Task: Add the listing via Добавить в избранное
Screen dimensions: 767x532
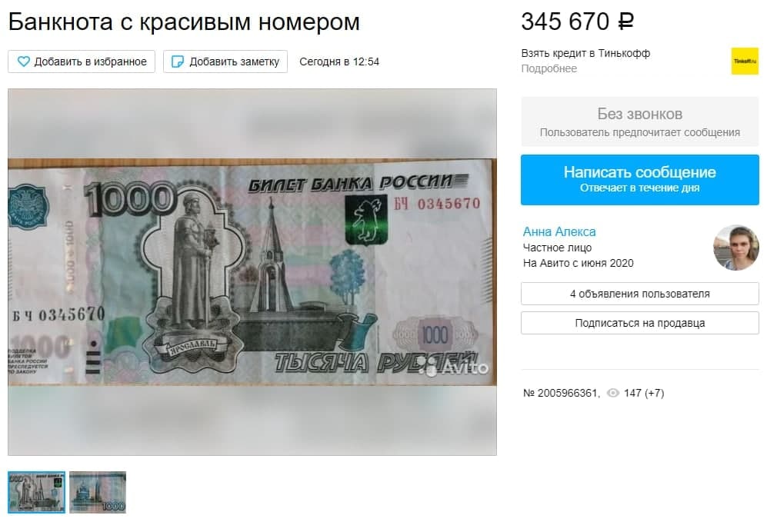Action: coord(82,62)
